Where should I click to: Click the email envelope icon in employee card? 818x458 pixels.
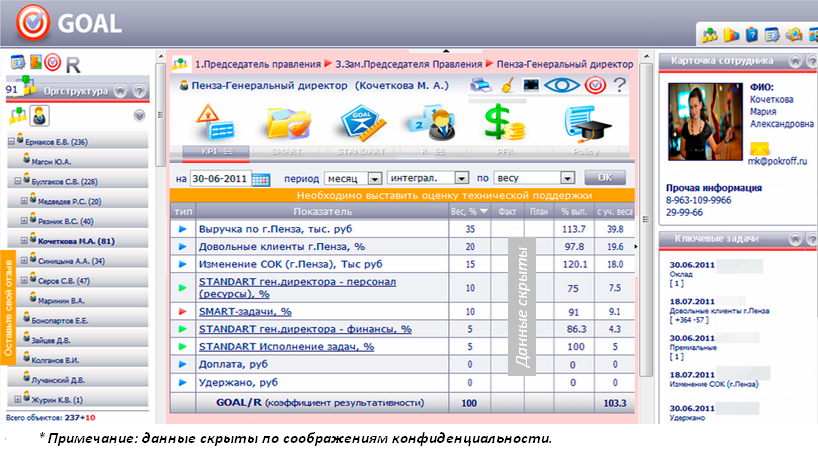point(760,149)
